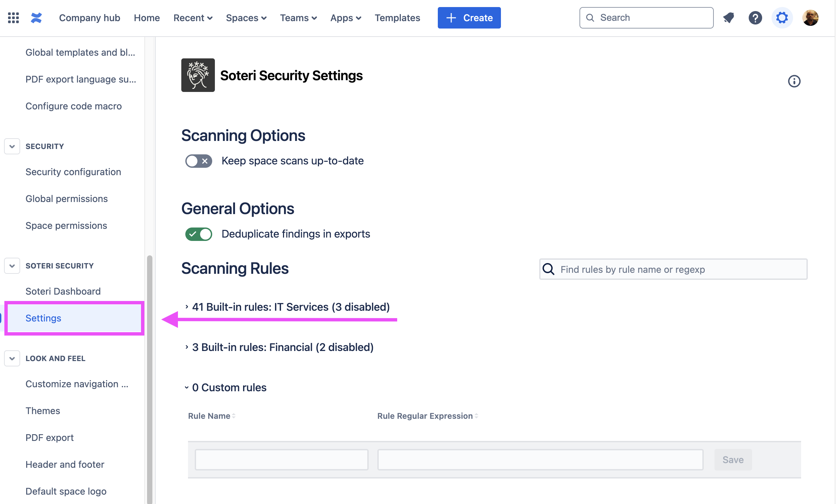836x504 pixels.
Task: Collapse the SECURITY sidebar section
Action: 12,146
